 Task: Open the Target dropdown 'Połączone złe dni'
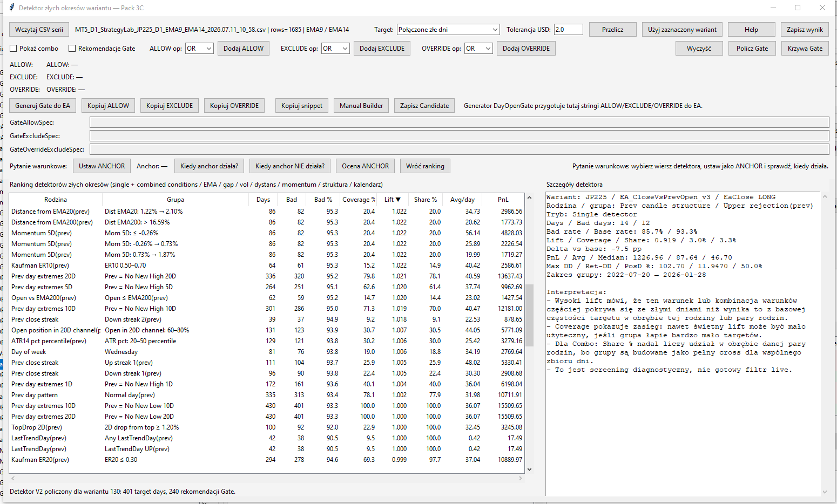(x=448, y=30)
